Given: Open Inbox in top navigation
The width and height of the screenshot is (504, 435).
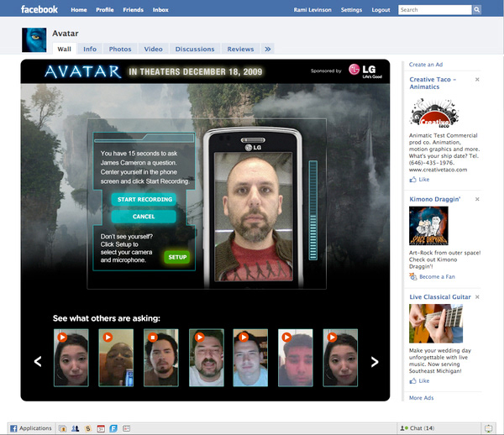Looking at the screenshot, I should (x=160, y=9).
